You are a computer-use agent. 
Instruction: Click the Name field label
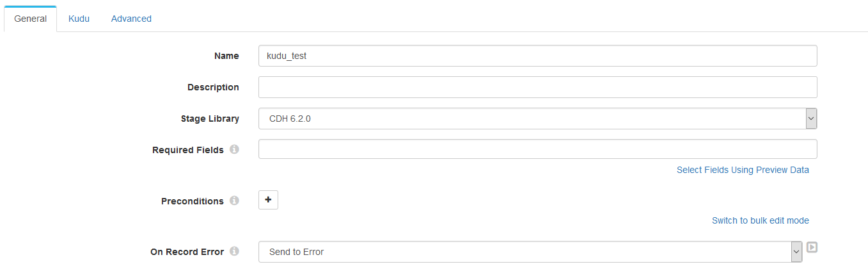point(226,56)
